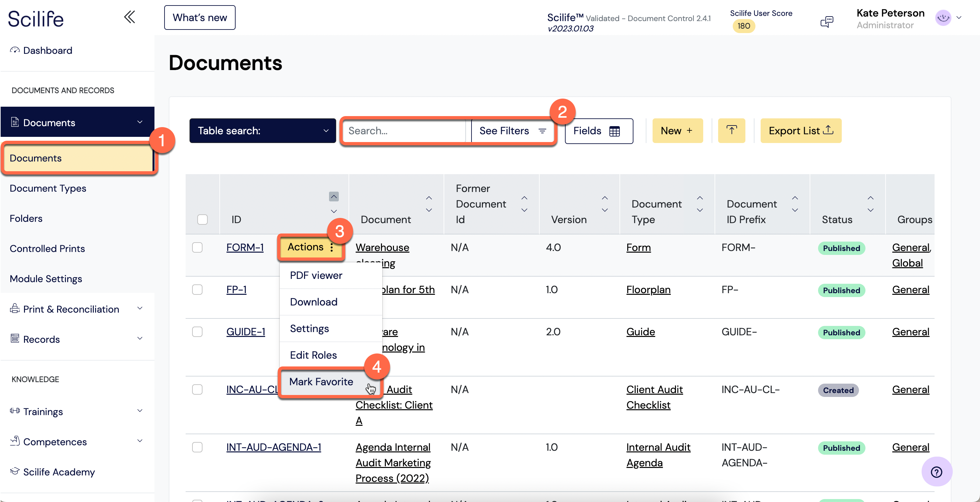Open the Fields table columns icon
Image resolution: width=980 pixels, height=502 pixels.
[x=614, y=131]
